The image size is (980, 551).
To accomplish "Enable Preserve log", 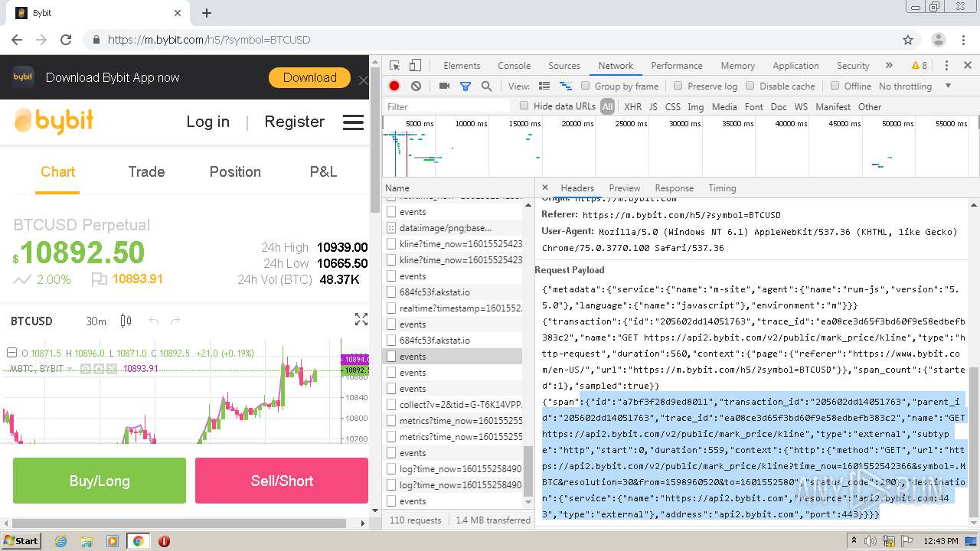I will coord(678,86).
